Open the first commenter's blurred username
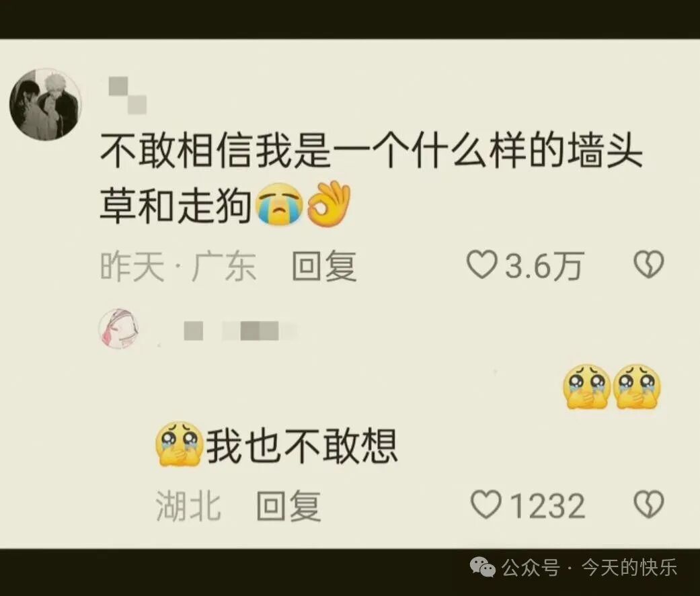Image resolution: width=700 pixels, height=596 pixels. pos(128,95)
